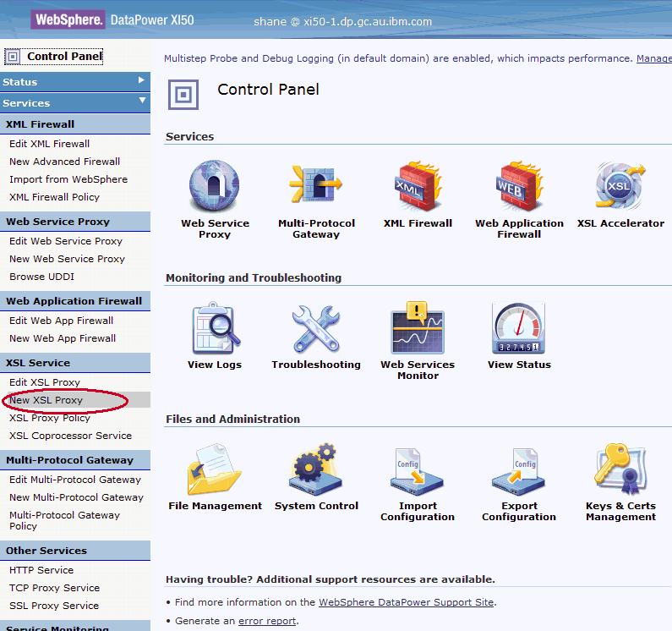Open the XSL Accelerator icon
This screenshot has width=672, height=631.
click(620, 185)
